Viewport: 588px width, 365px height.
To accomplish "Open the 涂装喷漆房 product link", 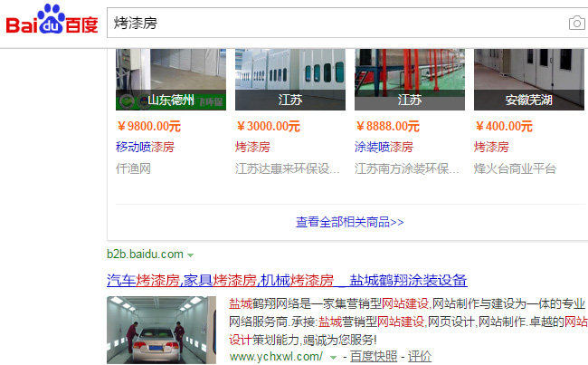I will pos(384,147).
